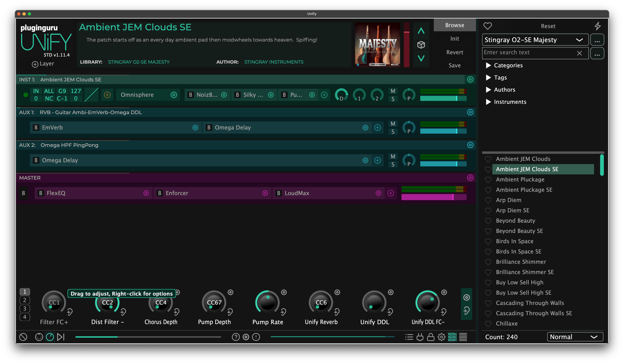
Task: Open the Normal sort mode dropdown
Action: [575, 337]
